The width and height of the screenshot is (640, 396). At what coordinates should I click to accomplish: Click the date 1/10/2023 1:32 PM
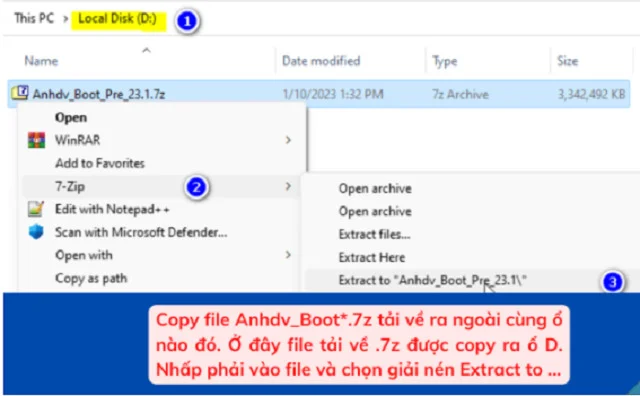[333, 94]
